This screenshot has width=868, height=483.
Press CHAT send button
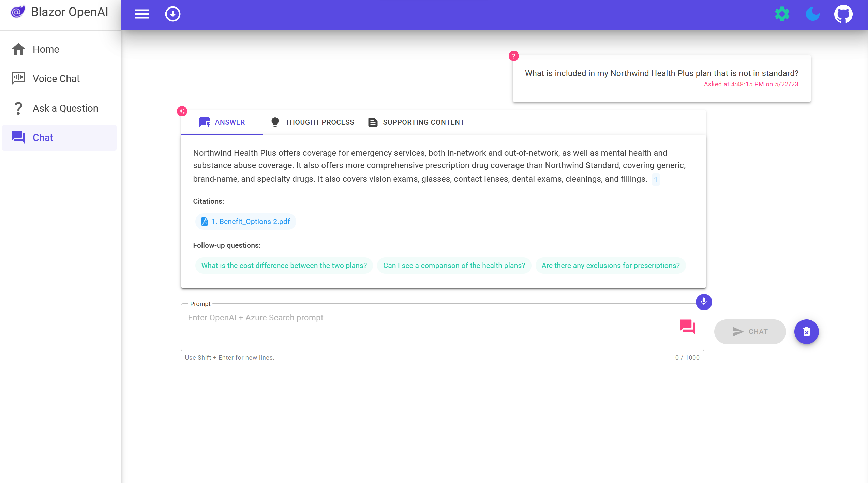click(x=750, y=331)
